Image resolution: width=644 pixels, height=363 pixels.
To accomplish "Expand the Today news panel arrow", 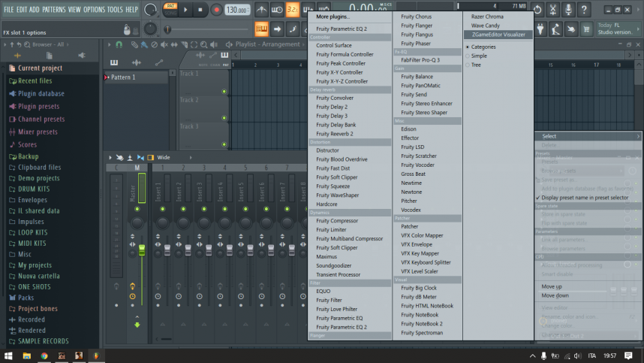I will pyautogui.click(x=638, y=29).
